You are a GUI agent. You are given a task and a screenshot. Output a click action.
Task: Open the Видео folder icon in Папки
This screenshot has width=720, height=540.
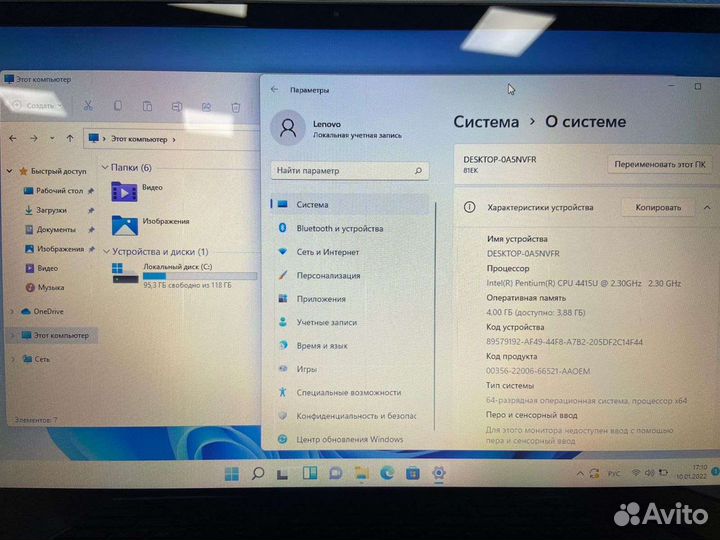click(x=124, y=192)
